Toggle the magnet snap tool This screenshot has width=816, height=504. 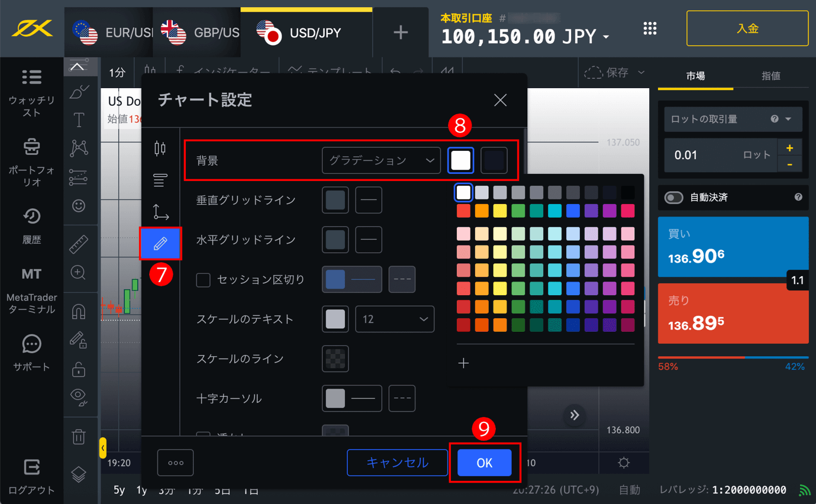[x=78, y=311]
